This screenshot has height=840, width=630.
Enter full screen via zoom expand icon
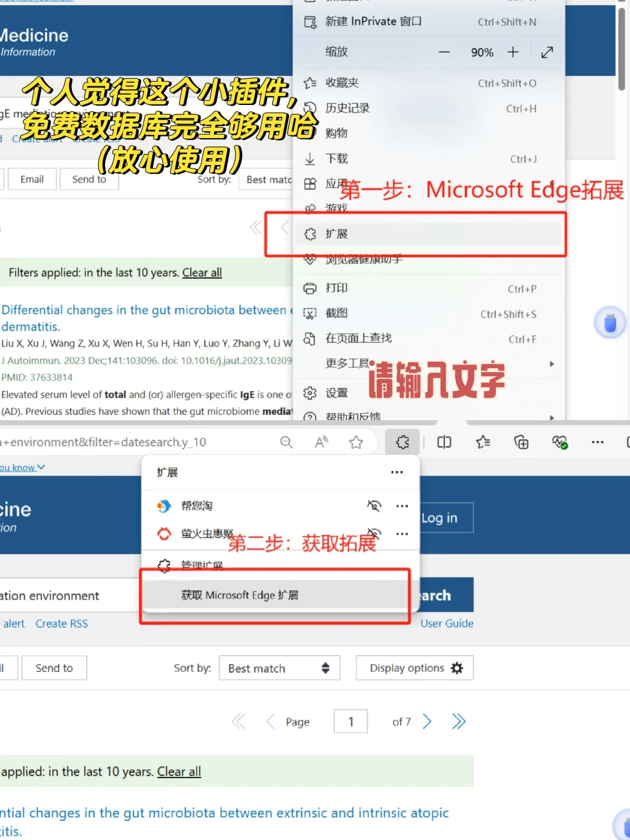(547, 52)
